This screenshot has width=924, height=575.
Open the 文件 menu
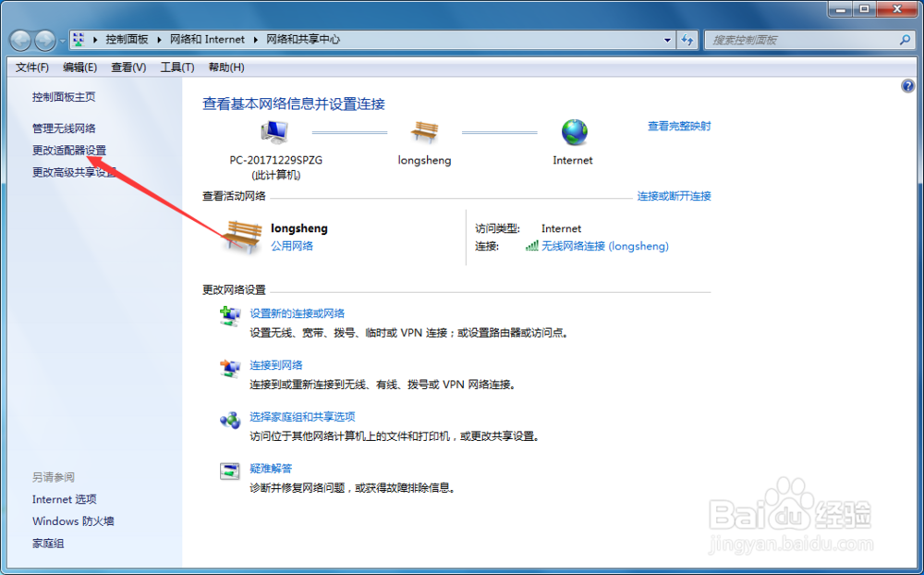click(32, 67)
